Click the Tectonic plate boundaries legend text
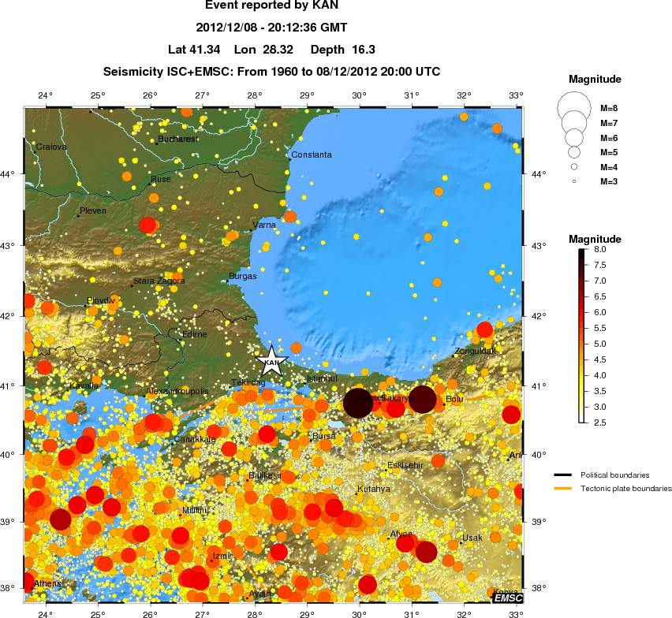Screen dimensions: 672x618 (x=626, y=489)
